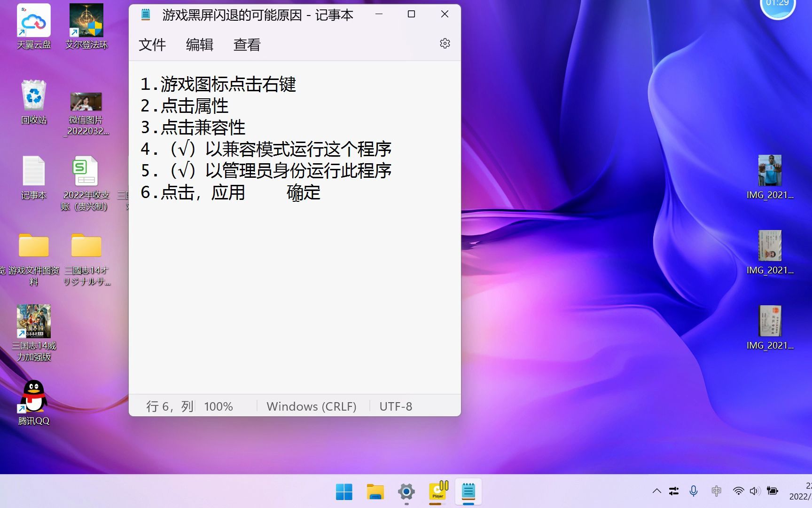Select the bottom IMG_2021 image on desktop
812x508 pixels.
[770, 328]
